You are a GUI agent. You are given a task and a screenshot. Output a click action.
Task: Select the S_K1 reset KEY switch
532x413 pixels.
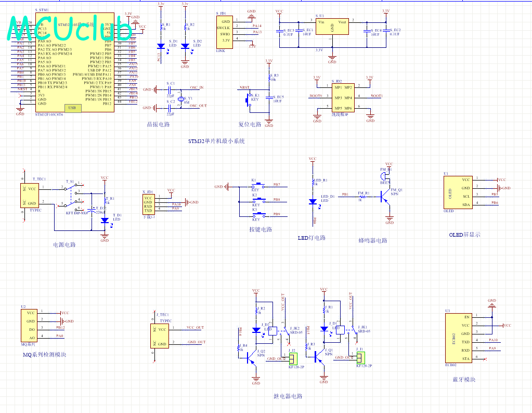[249, 100]
